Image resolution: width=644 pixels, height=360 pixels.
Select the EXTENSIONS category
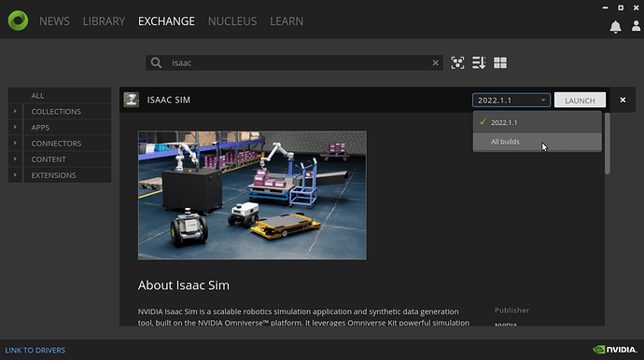coord(67,174)
